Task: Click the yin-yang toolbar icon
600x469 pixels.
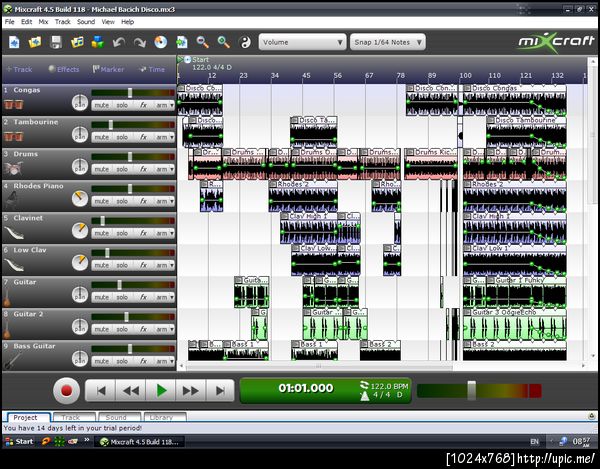Action: [245, 42]
